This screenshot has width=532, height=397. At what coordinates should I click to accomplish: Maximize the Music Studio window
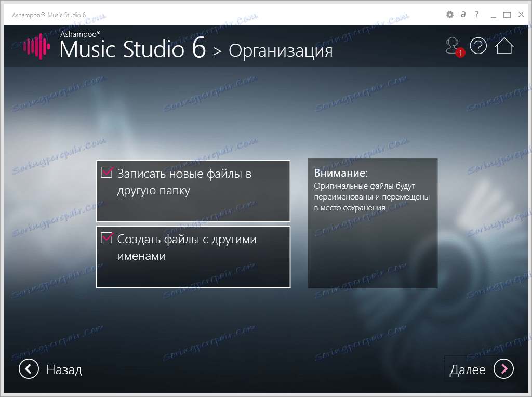pos(507,15)
